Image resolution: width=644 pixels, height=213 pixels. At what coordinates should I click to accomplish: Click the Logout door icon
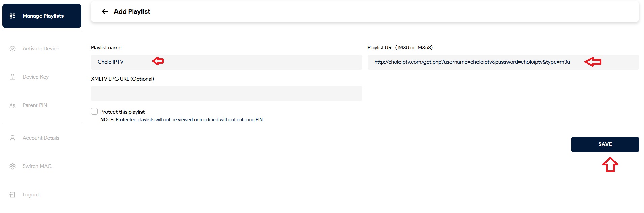(12, 195)
